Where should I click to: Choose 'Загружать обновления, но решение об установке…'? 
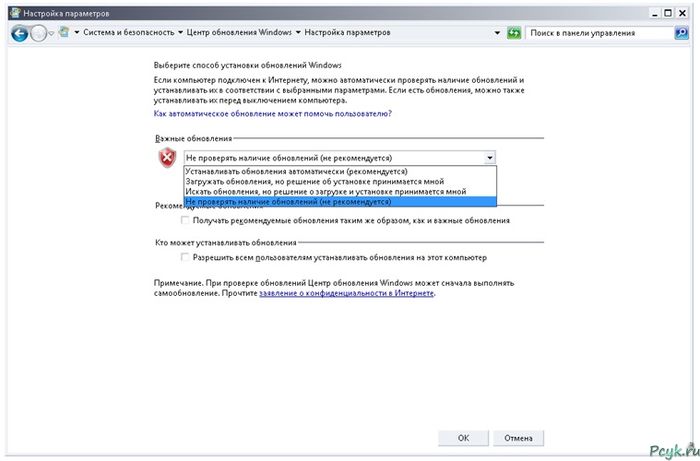pyautogui.click(x=340, y=182)
